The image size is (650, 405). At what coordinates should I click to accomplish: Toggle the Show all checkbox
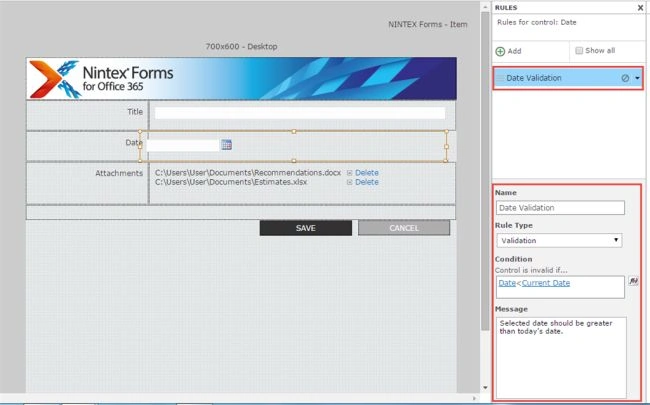[x=579, y=51]
